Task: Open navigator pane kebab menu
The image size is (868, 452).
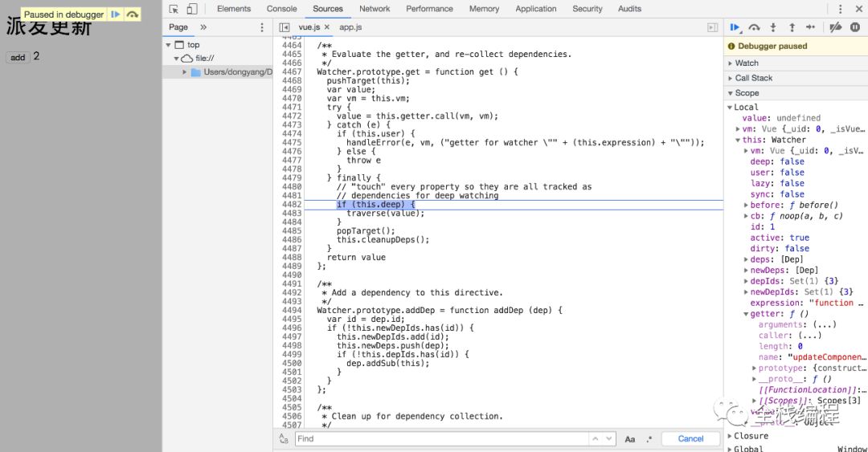Action: pyautogui.click(x=262, y=27)
